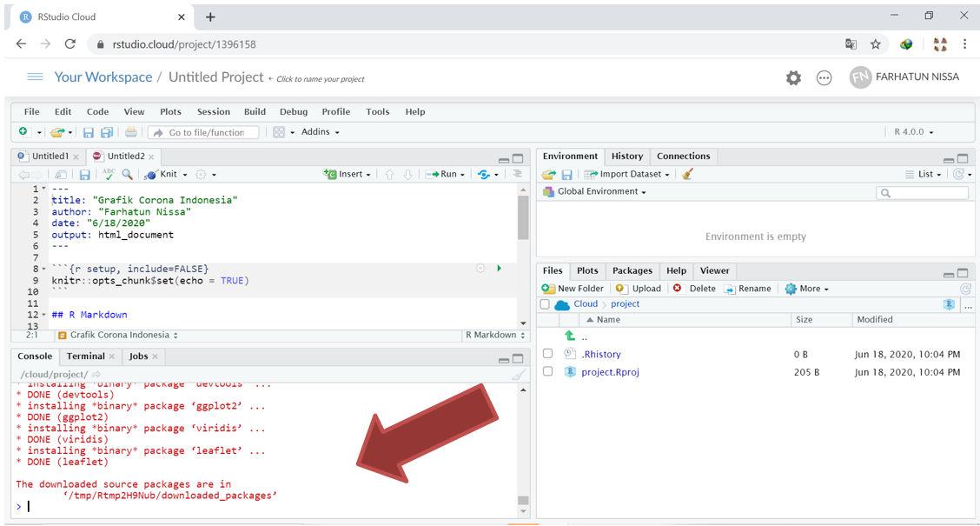The image size is (980, 526).
Task: Switch to the History tab
Action: click(627, 156)
